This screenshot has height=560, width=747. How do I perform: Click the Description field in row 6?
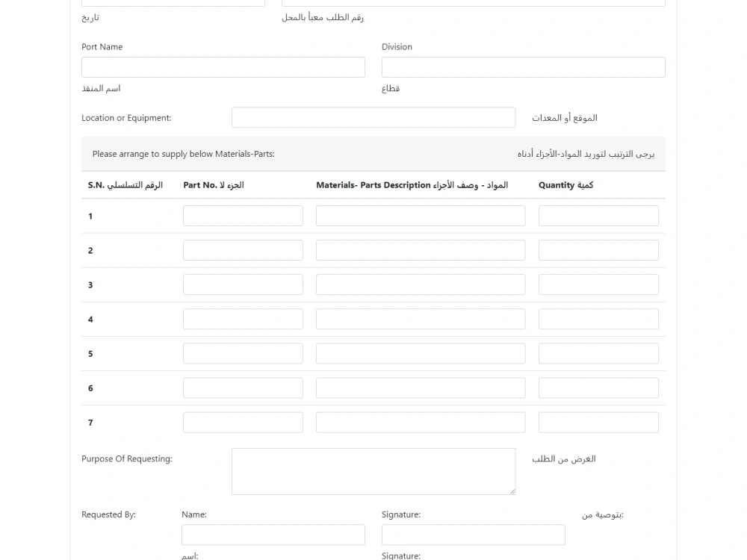tap(421, 387)
